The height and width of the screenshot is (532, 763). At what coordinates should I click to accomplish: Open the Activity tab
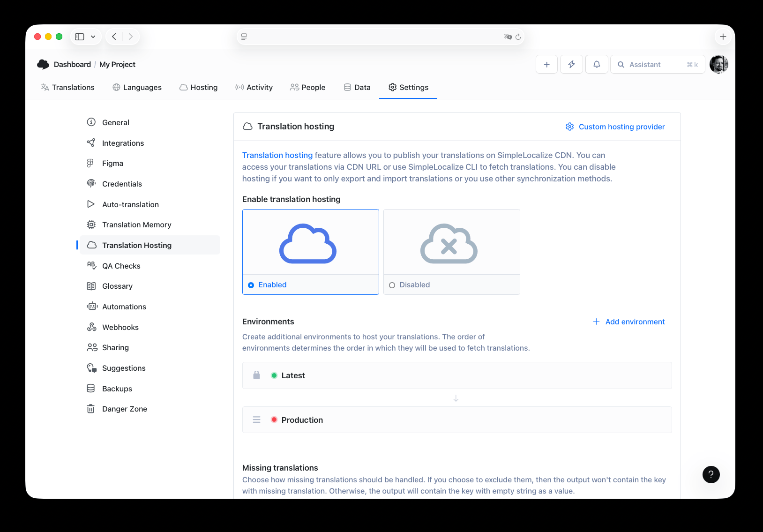(x=254, y=87)
